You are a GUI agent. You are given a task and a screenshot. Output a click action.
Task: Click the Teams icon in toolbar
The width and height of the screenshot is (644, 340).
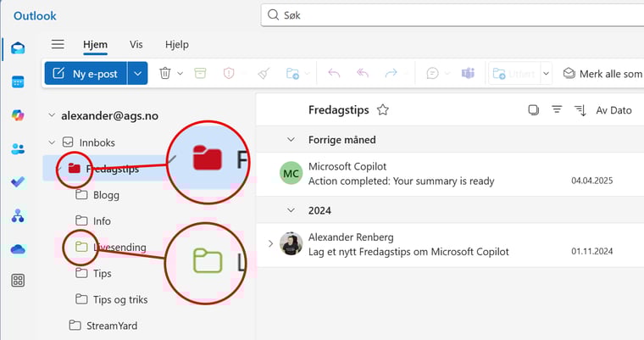coord(468,73)
